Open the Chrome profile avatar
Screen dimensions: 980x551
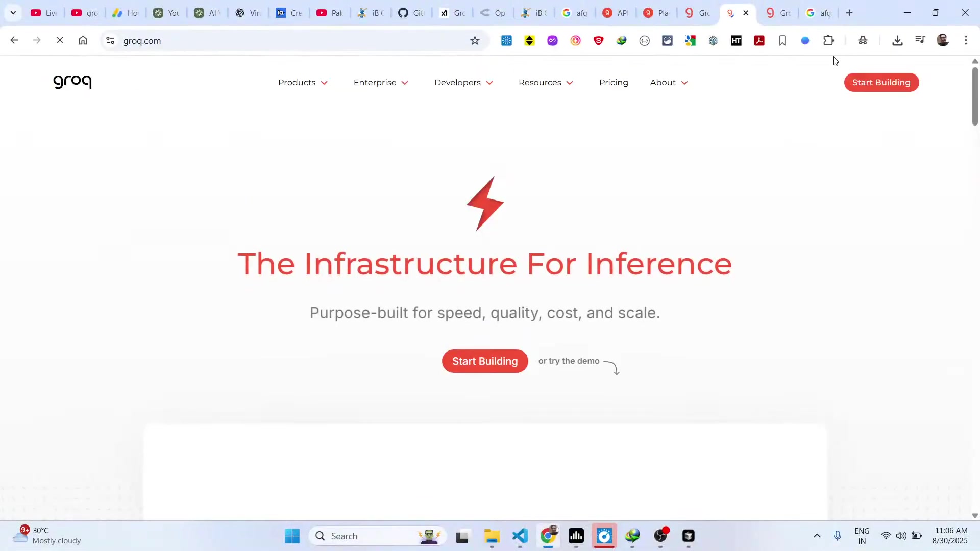point(943,40)
